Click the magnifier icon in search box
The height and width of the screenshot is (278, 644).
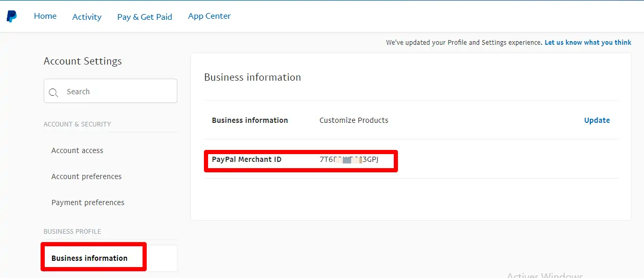pos(53,92)
